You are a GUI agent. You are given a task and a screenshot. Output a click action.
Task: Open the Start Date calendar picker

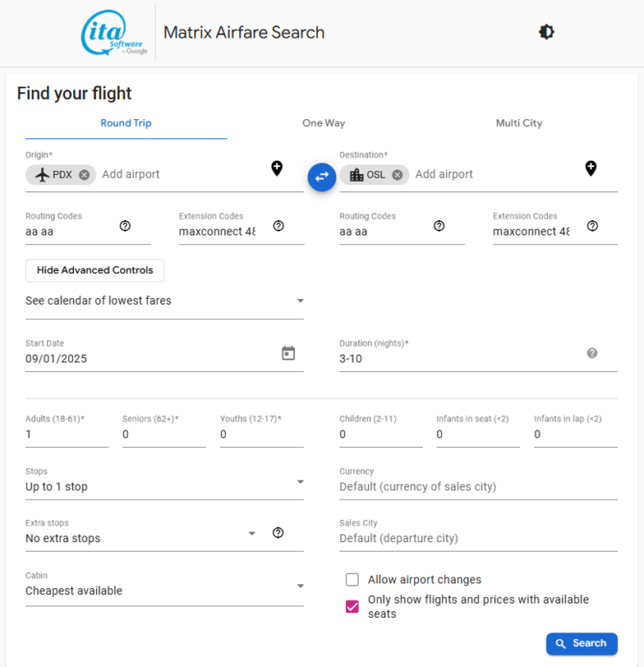[x=288, y=353]
